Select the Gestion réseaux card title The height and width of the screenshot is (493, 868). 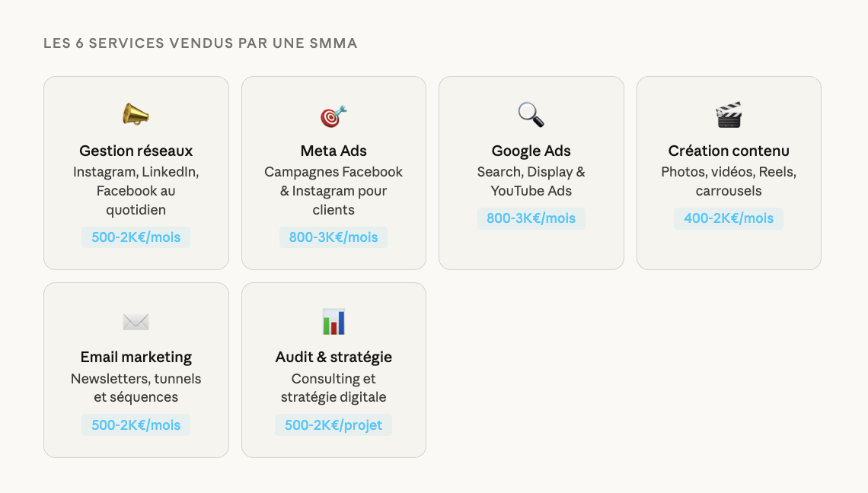[x=136, y=151]
